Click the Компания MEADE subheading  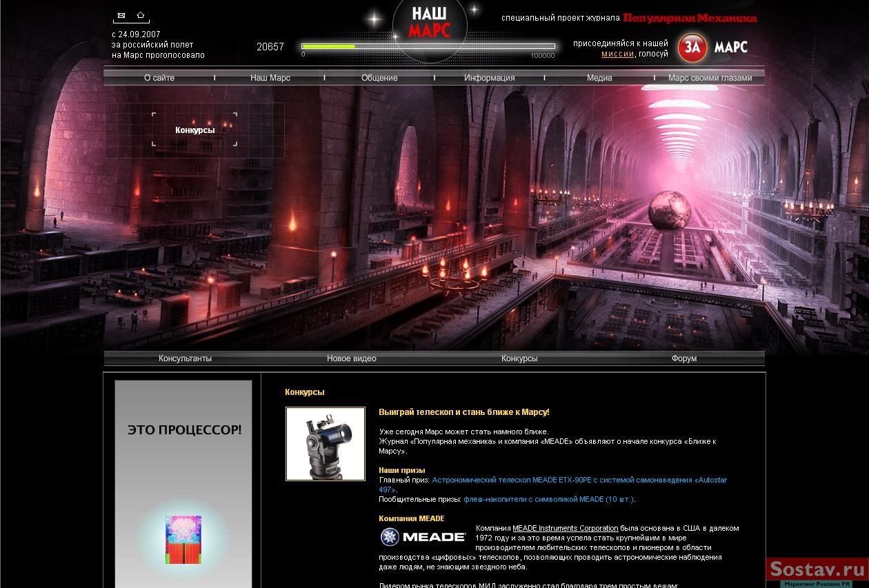[412, 518]
